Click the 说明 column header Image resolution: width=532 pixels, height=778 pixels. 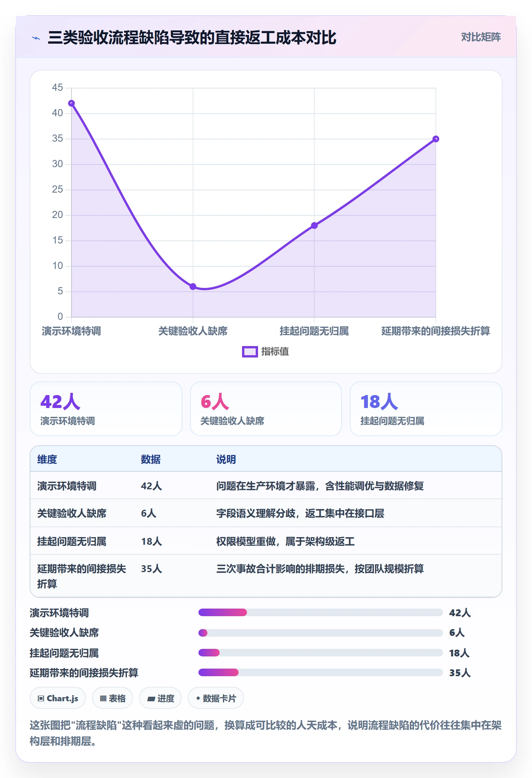(226, 460)
